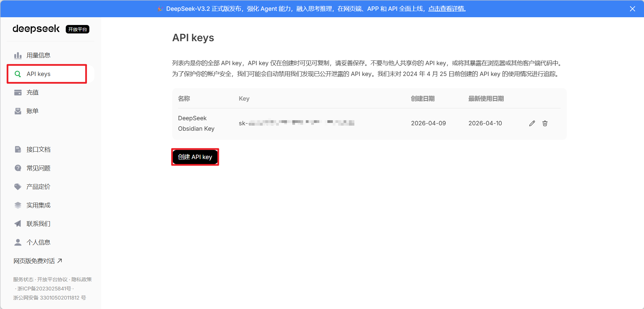Click the masked sk- key value
Screen dimensions: 644x309
[297, 123]
